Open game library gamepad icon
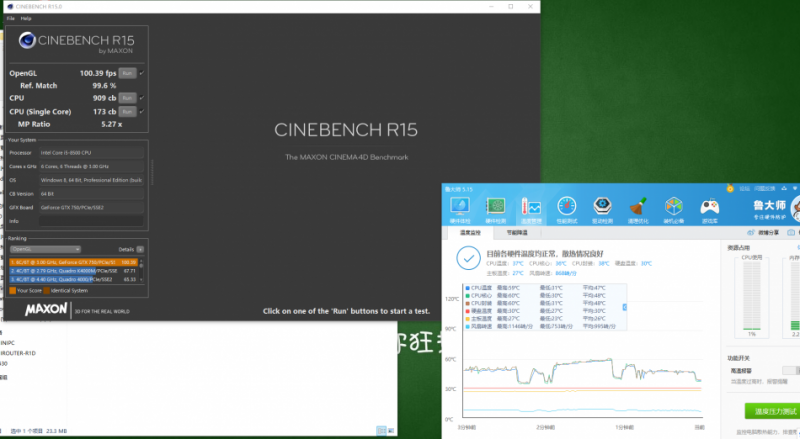 pyautogui.click(x=709, y=206)
